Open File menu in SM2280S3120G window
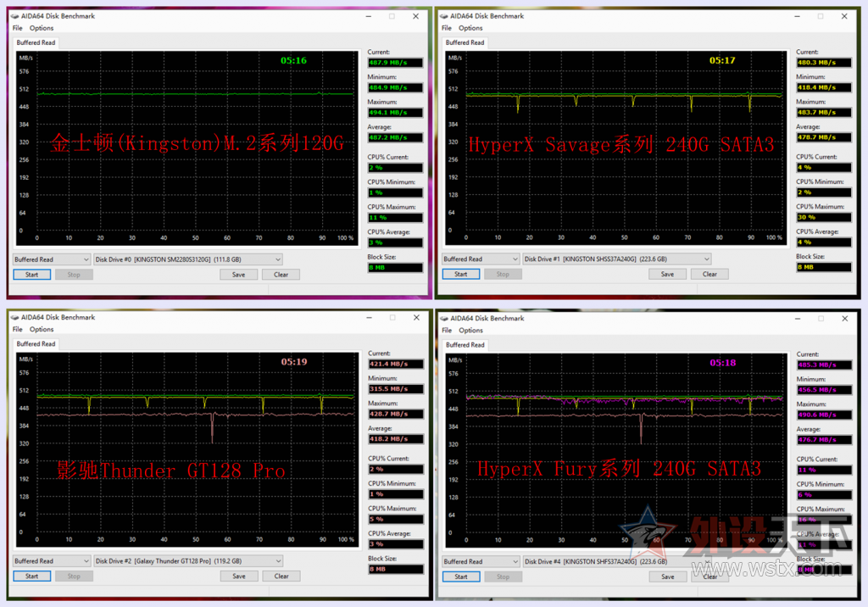868x607 pixels. tap(18, 28)
